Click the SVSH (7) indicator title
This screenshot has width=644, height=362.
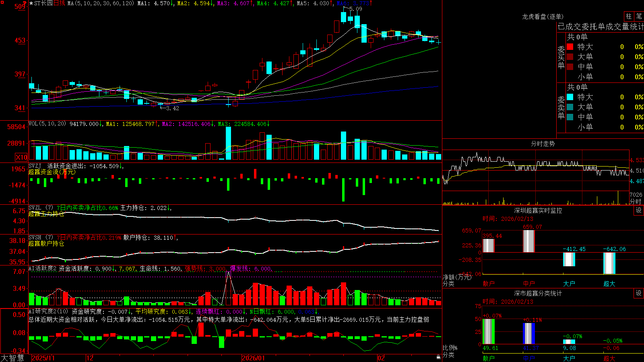pyautogui.click(x=41, y=238)
